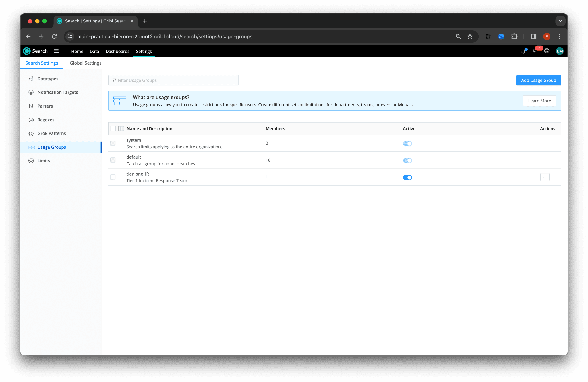
Task: Click the column selector icon in table header
Action: pos(121,128)
